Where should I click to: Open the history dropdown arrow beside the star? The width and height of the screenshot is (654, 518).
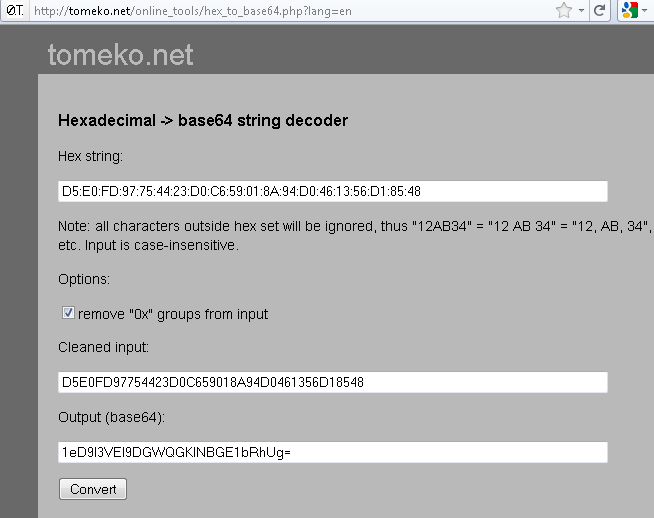pyautogui.click(x=581, y=10)
